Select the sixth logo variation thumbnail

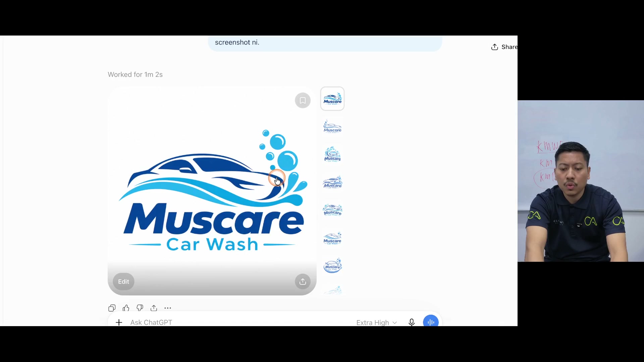click(x=332, y=238)
